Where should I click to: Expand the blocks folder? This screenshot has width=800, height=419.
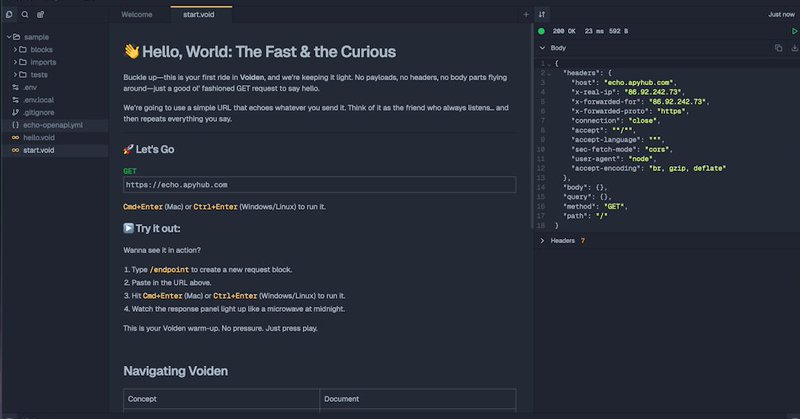15,50
